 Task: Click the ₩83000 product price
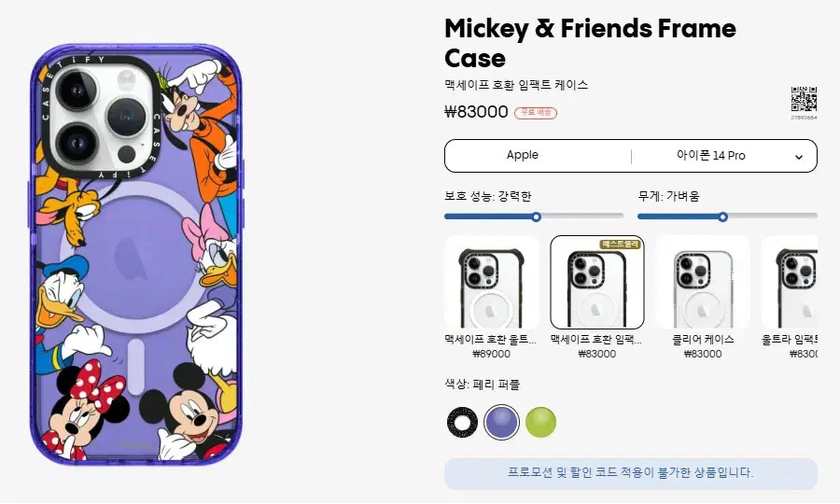pos(476,112)
